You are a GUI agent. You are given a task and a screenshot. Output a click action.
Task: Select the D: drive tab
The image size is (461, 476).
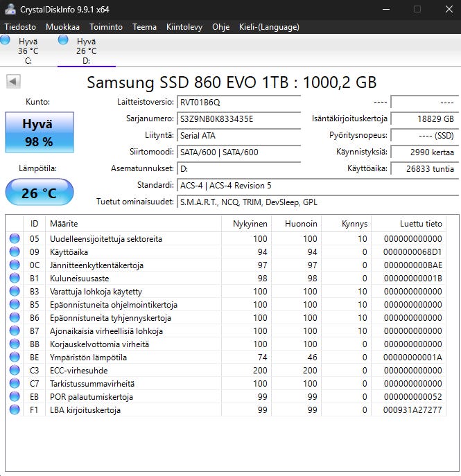87,51
